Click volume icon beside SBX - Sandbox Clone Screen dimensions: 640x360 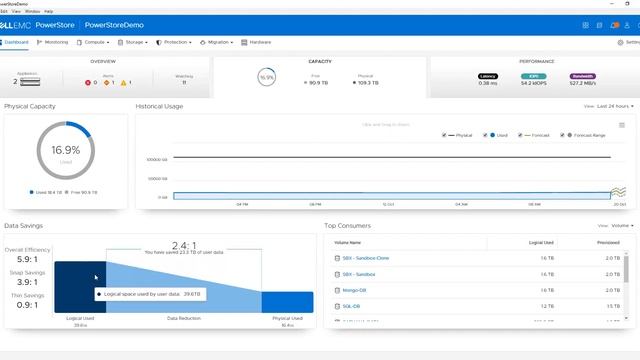click(x=337, y=258)
